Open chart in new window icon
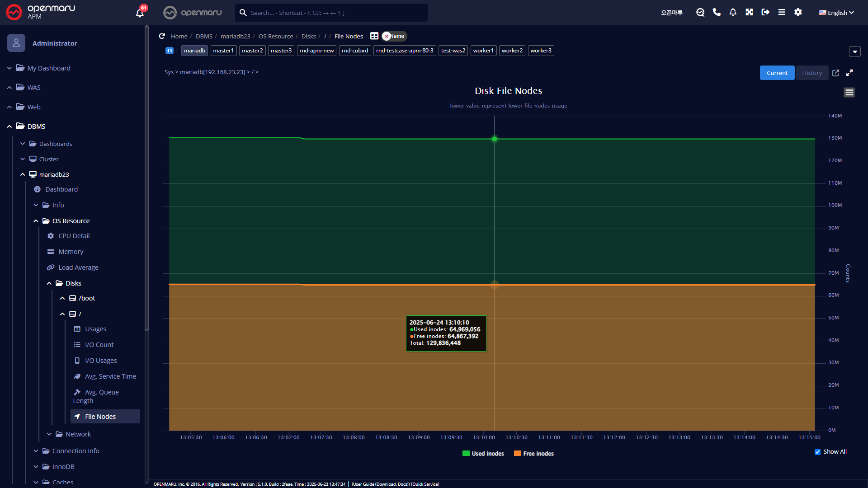868x488 pixels. pos(835,73)
